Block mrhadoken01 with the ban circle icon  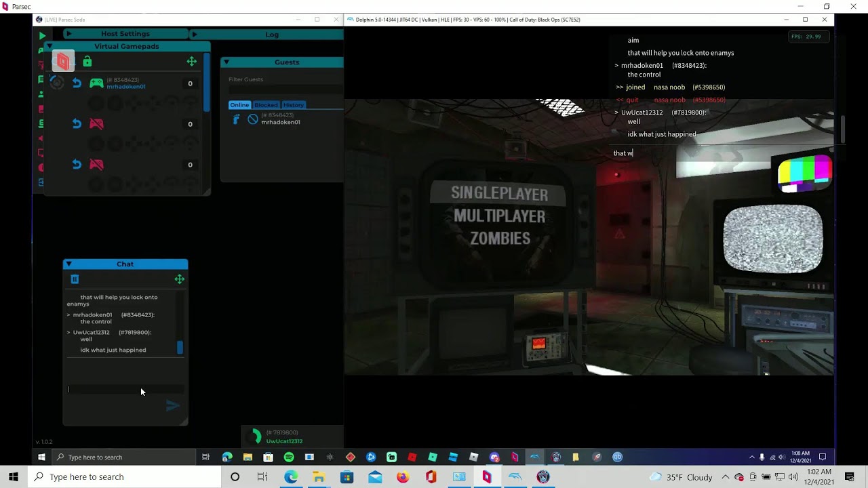tap(253, 119)
